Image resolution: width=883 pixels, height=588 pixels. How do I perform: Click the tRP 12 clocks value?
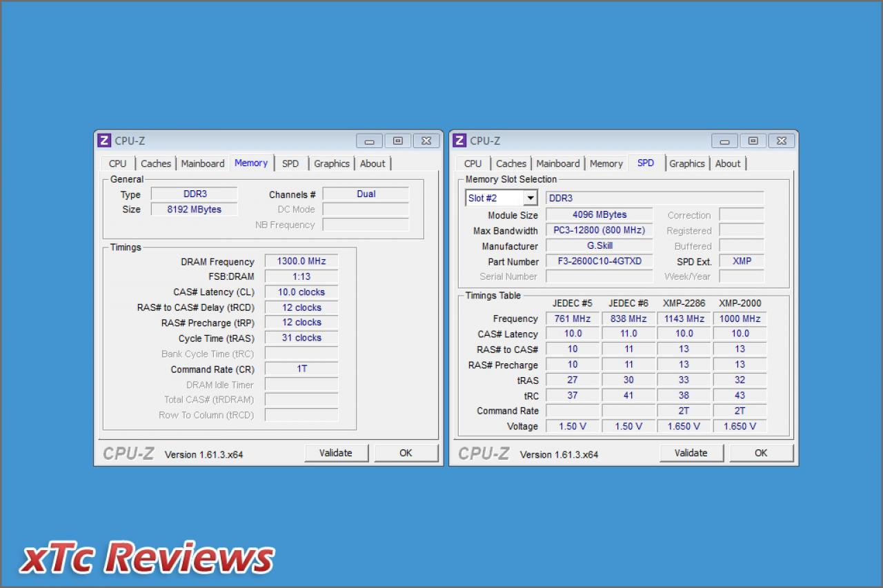point(301,323)
